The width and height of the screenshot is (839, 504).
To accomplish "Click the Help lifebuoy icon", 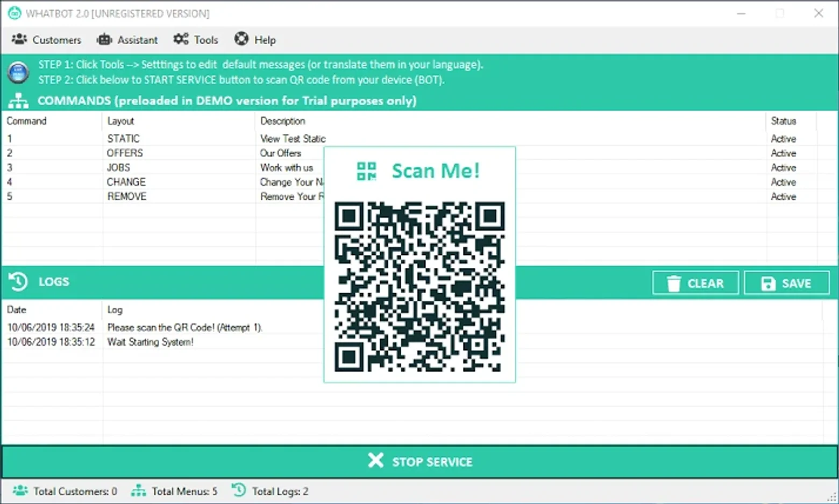I will click(241, 39).
